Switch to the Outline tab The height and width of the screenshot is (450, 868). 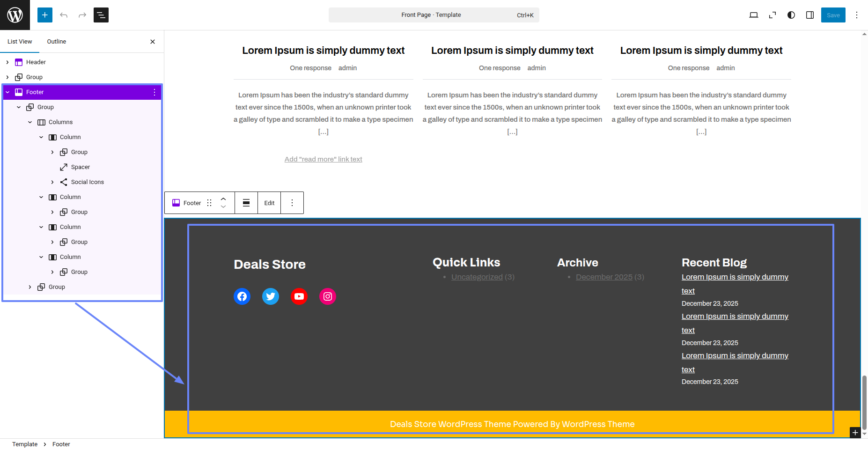pos(56,42)
